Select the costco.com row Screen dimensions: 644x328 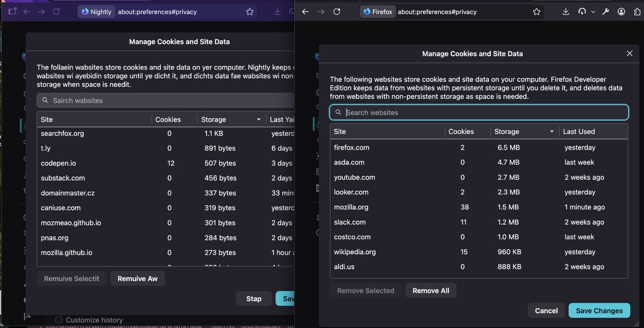479,237
